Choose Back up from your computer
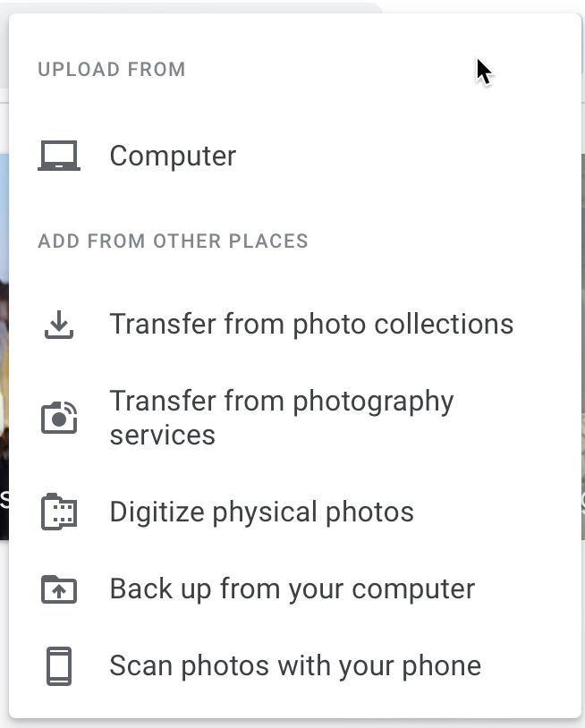 295,588
